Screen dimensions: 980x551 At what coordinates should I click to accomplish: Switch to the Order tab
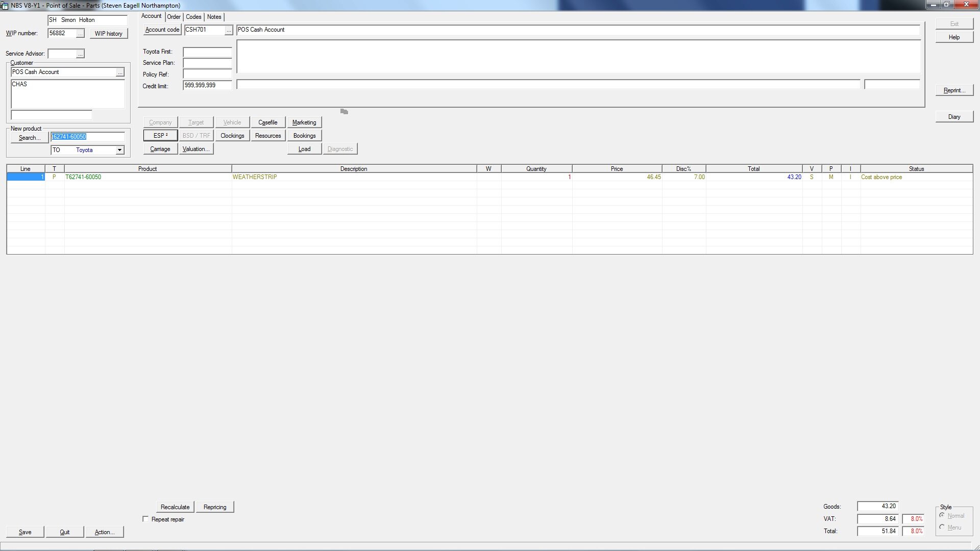click(x=174, y=17)
